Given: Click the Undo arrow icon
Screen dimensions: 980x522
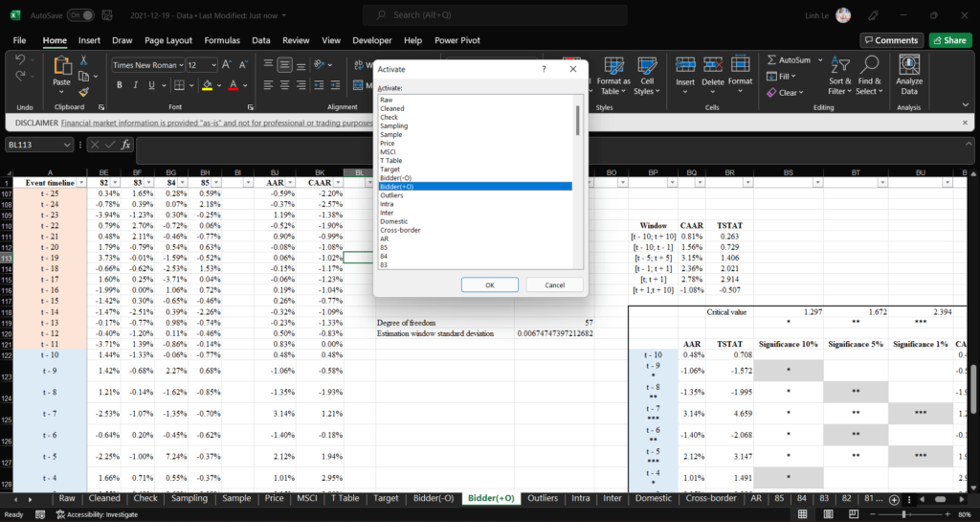Looking at the screenshot, I should (19, 60).
